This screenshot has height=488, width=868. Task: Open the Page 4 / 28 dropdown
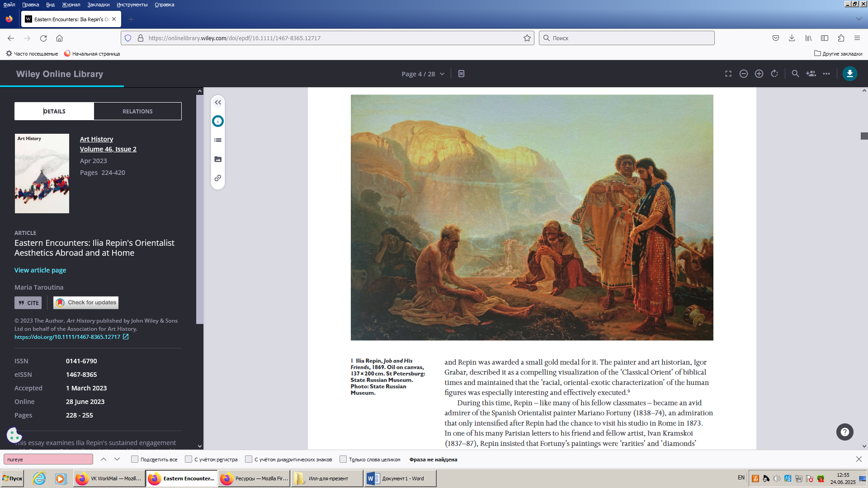tap(423, 74)
